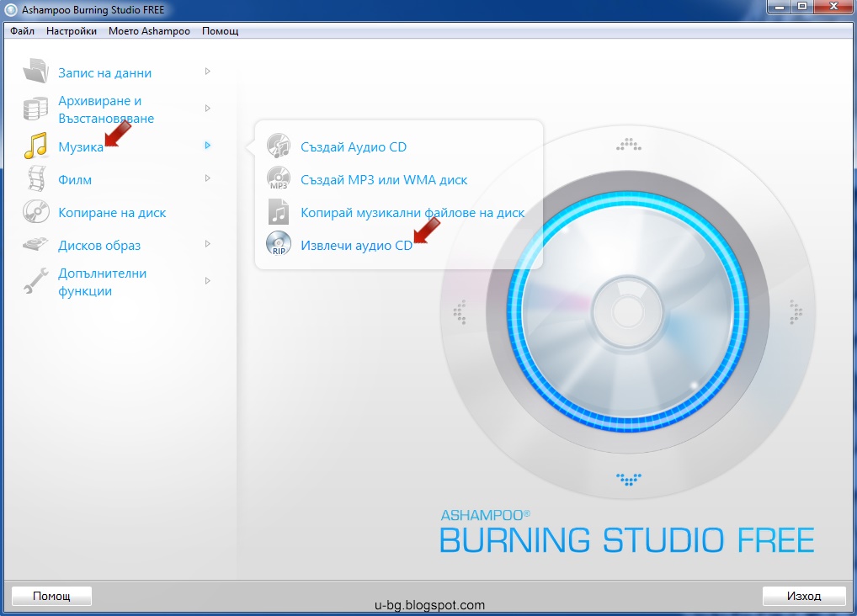Choose Копирай музикални файлове на диск

pos(413,213)
